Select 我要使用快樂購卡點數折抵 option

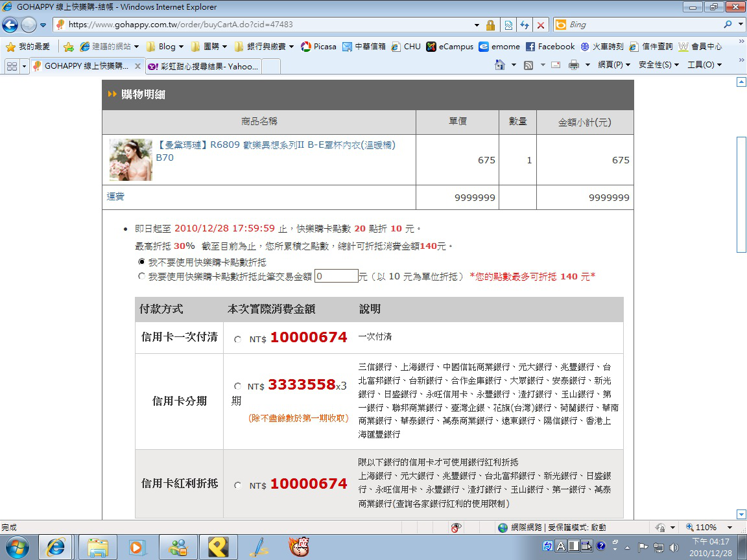[x=141, y=275]
